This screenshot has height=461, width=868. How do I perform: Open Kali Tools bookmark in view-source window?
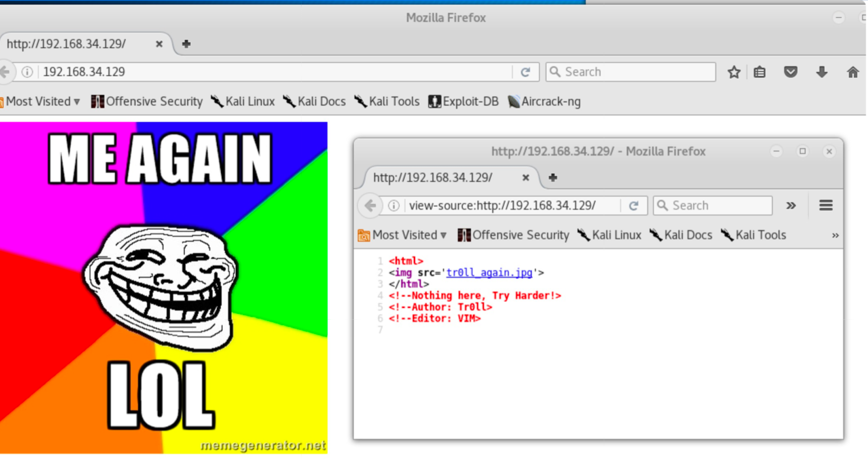click(x=754, y=235)
